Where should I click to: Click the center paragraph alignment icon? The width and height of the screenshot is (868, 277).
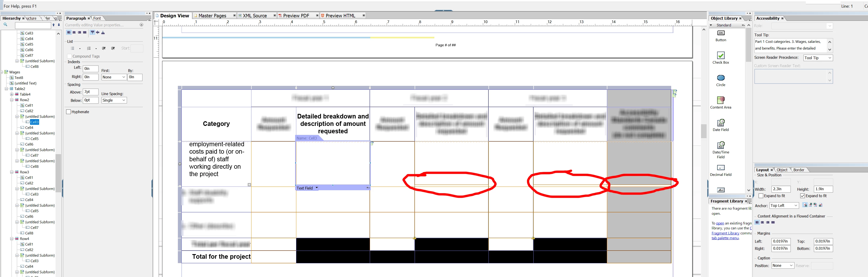74,33
